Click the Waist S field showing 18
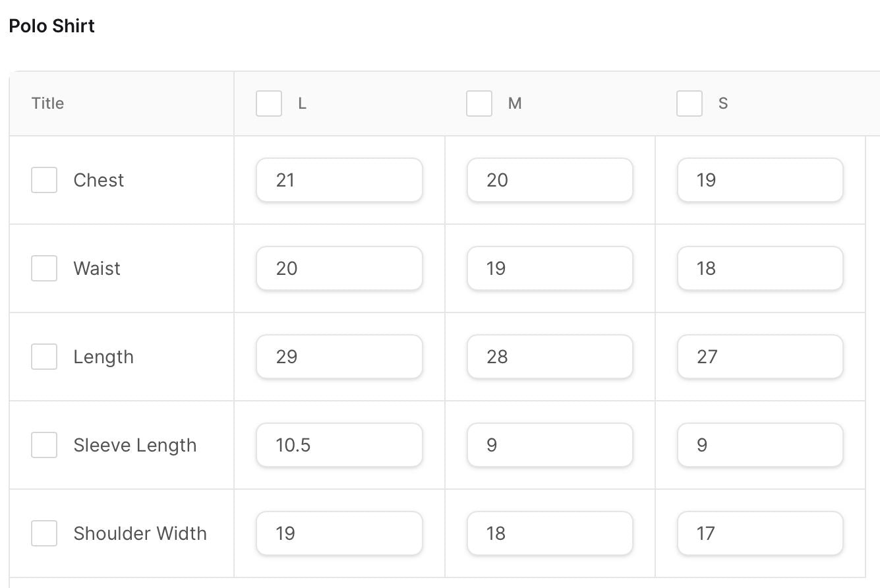The height and width of the screenshot is (588, 880). click(759, 268)
